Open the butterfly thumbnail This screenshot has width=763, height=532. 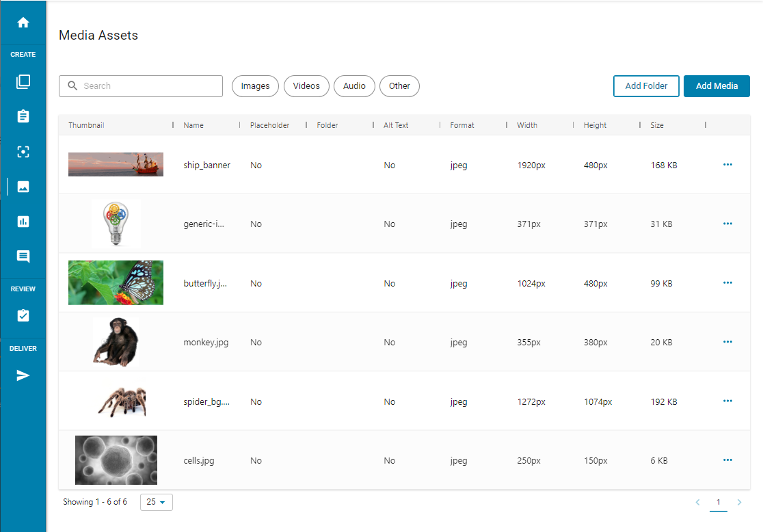[116, 283]
